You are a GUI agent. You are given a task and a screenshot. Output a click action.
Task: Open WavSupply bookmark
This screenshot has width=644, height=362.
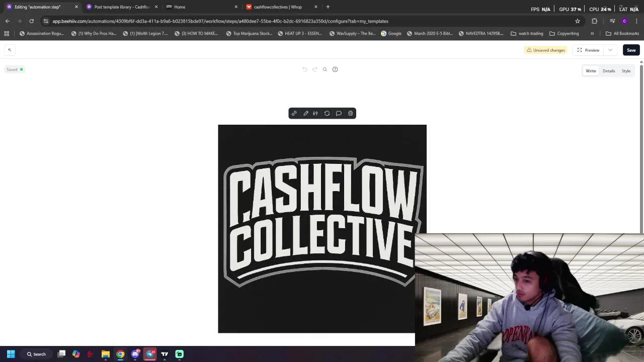click(x=352, y=33)
